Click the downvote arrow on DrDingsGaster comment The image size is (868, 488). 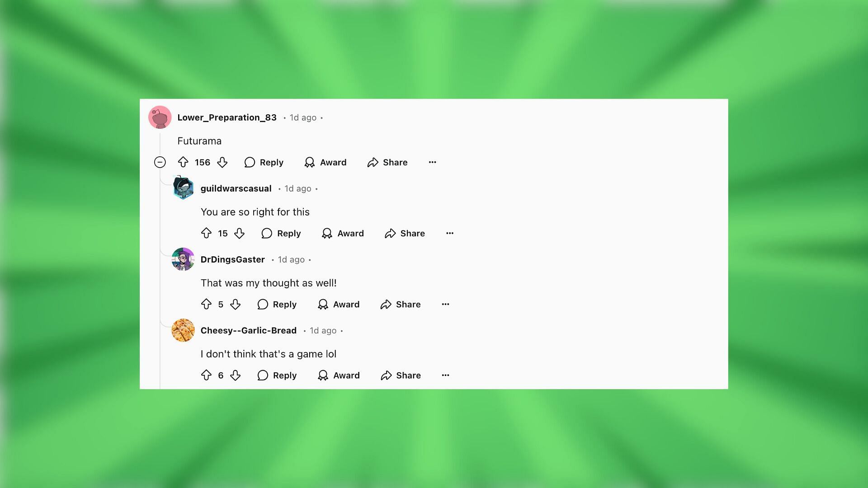[x=235, y=304]
